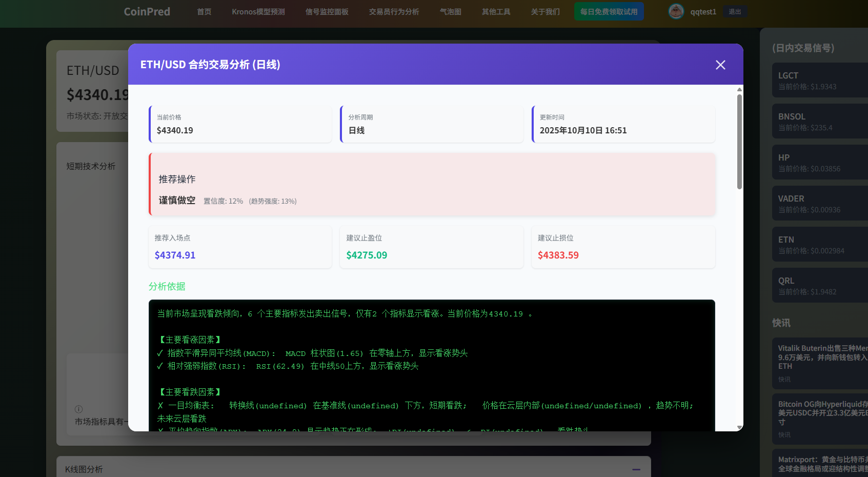The width and height of the screenshot is (868, 477).
Task: Open the 关于我们 page
Action: pos(545,12)
